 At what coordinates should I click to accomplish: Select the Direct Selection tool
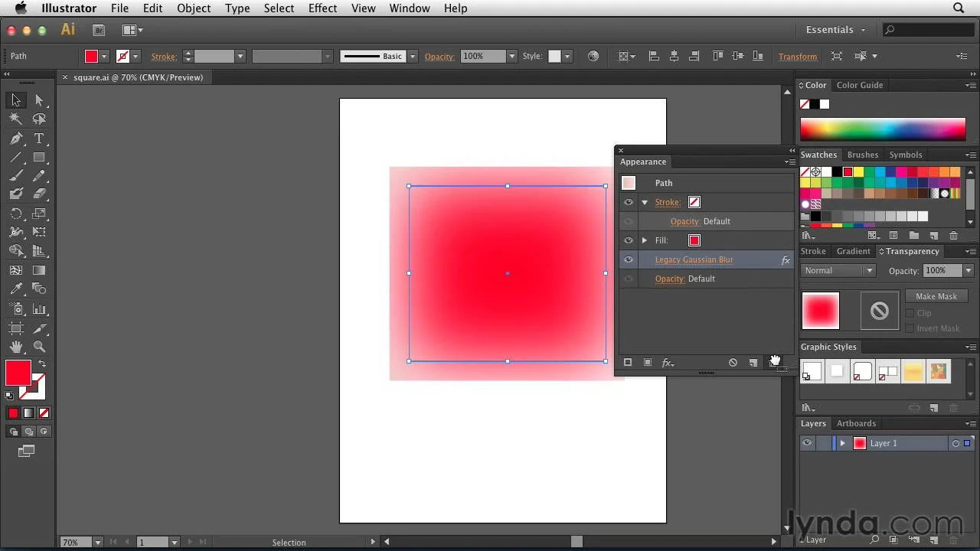coord(40,100)
